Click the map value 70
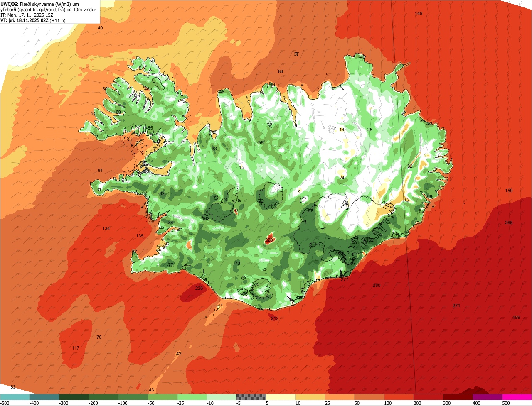 tap(99, 337)
